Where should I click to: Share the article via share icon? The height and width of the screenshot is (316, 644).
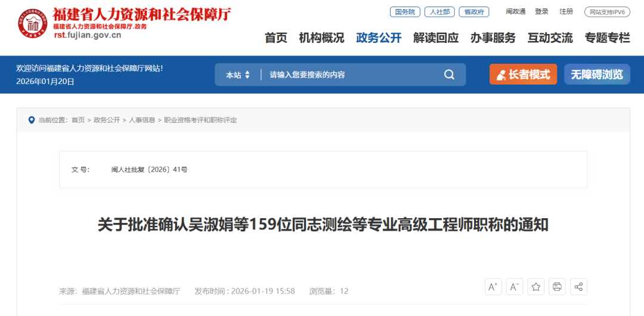pyautogui.click(x=578, y=287)
